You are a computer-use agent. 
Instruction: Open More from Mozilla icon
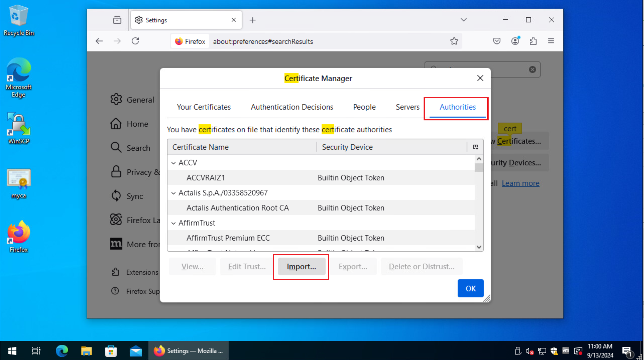[x=116, y=244]
